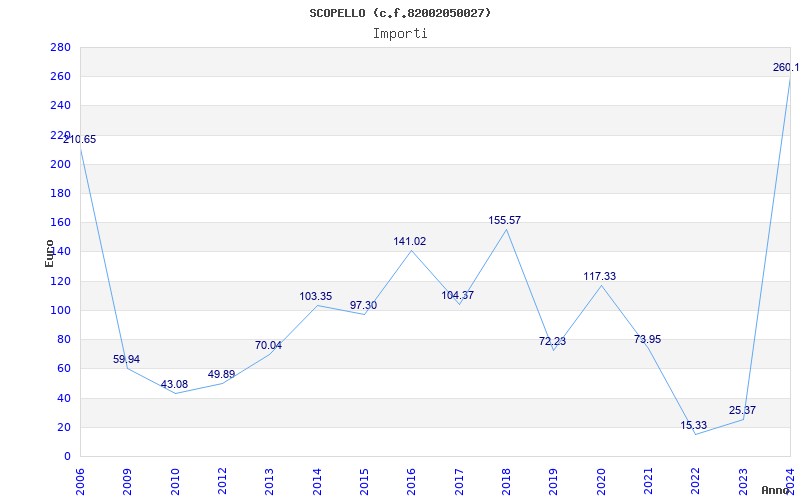
Task: Click the 2009 x-axis year label
Action: pos(128,482)
